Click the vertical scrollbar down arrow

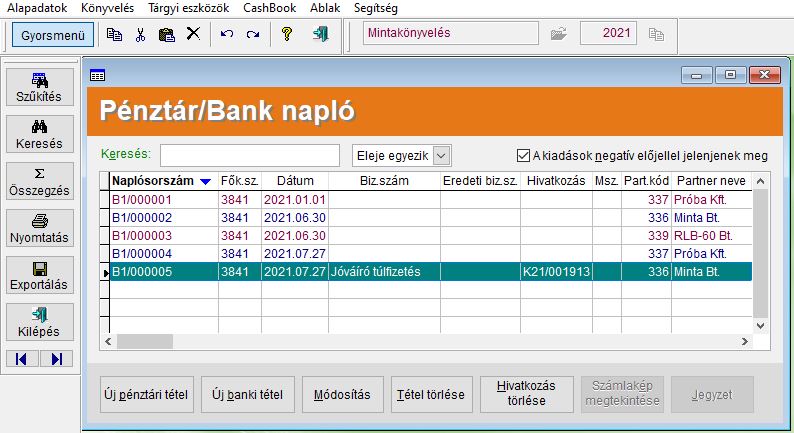pyautogui.click(x=760, y=326)
